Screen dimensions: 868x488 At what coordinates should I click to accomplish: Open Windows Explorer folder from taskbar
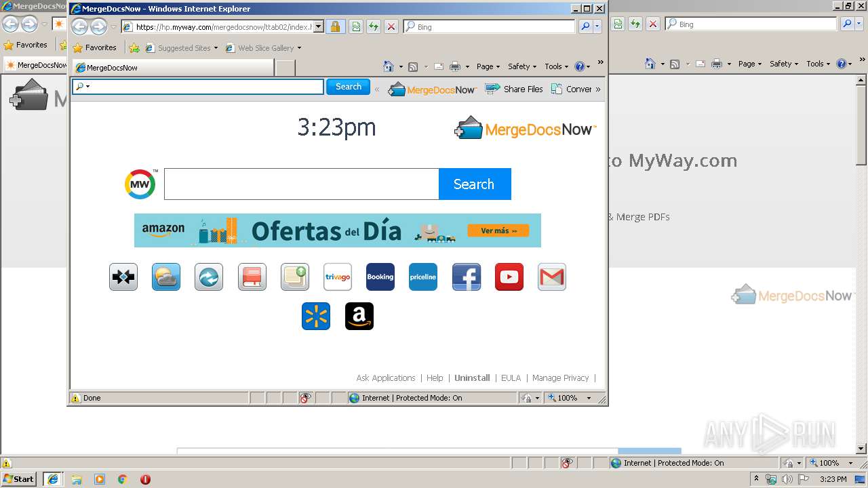[77, 479]
